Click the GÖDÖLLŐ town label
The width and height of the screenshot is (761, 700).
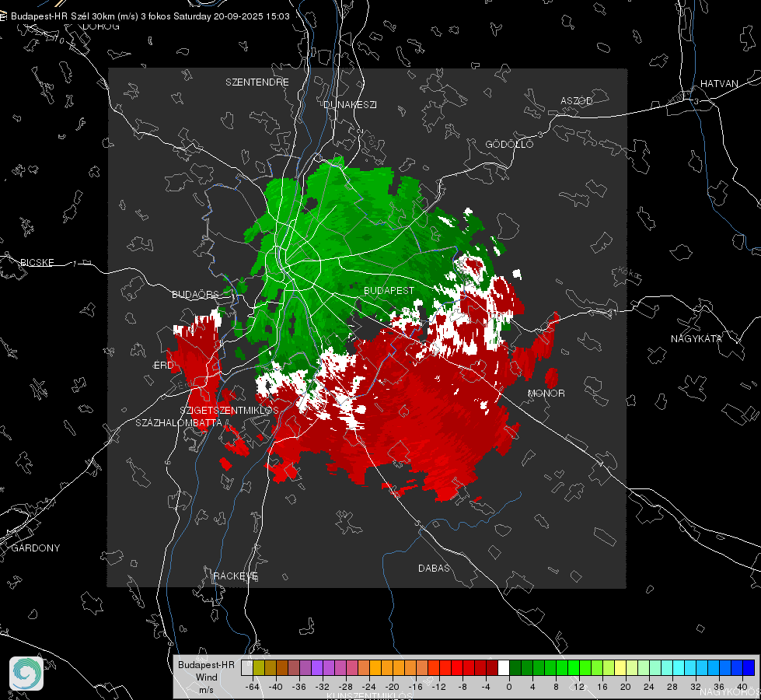tap(509, 144)
